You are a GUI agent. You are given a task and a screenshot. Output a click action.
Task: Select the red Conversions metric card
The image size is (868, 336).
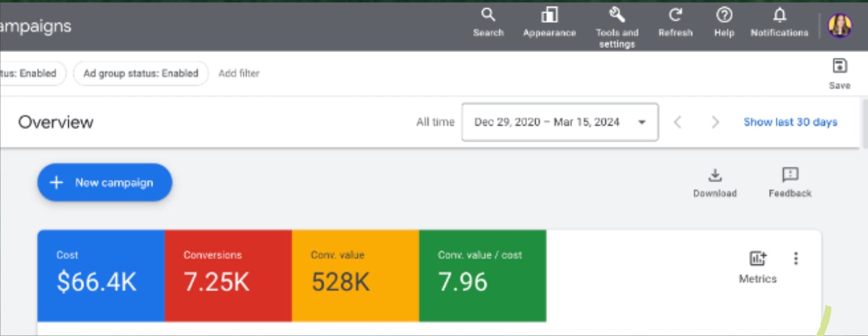228,276
